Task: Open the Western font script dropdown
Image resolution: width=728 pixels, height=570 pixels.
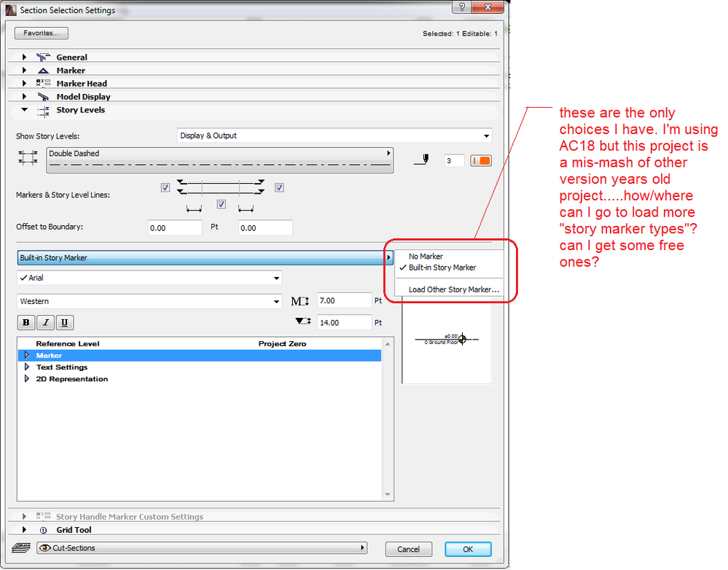Action: pyautogui.click(x=149, y=301)
